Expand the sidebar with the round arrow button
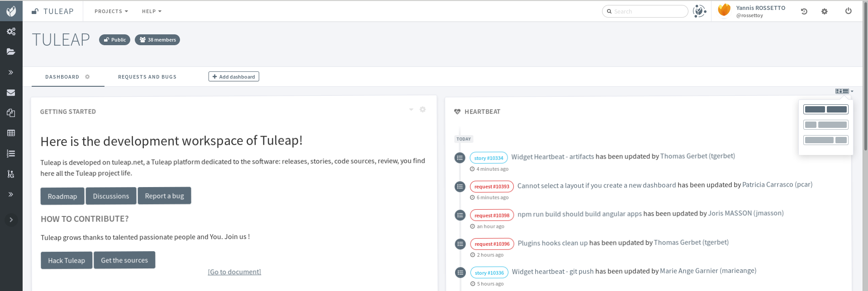This screenshot has height=291, width=868. click(x=11, y=220)
